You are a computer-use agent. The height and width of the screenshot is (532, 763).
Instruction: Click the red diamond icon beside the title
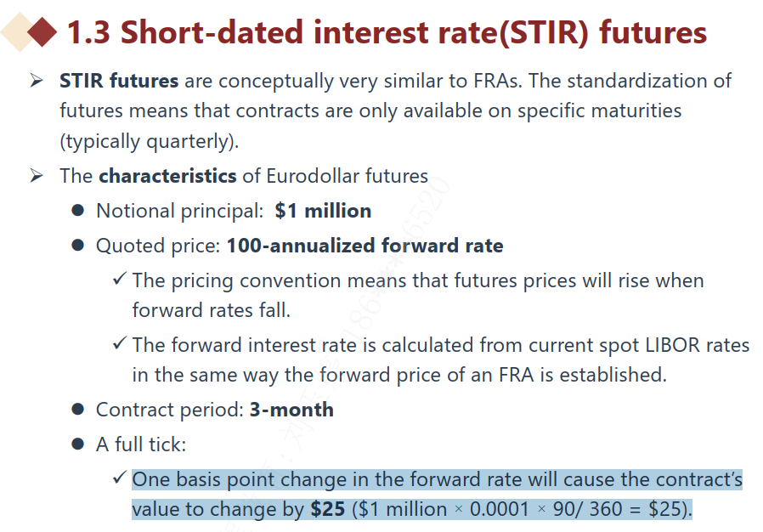pos(41,32)
